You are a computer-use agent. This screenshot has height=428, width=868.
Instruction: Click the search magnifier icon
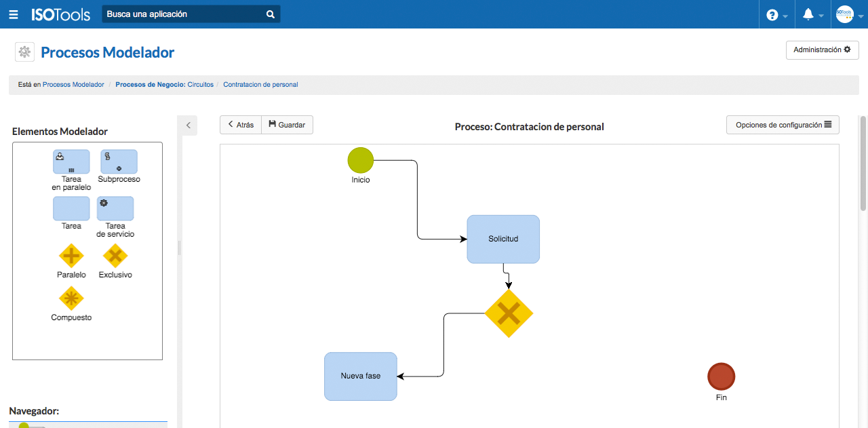271,14
